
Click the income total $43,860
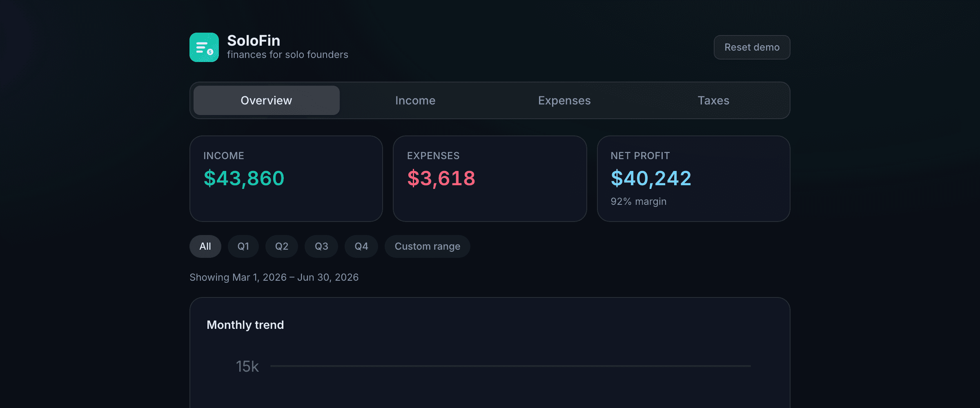click(x=244, y=178)
